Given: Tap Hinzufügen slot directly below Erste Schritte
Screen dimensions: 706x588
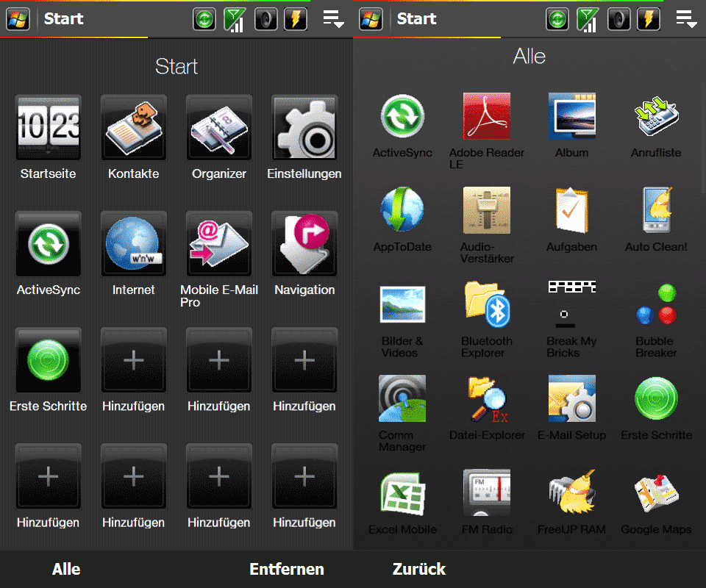Looking at the screenshot, I should [x=49, y=476].
